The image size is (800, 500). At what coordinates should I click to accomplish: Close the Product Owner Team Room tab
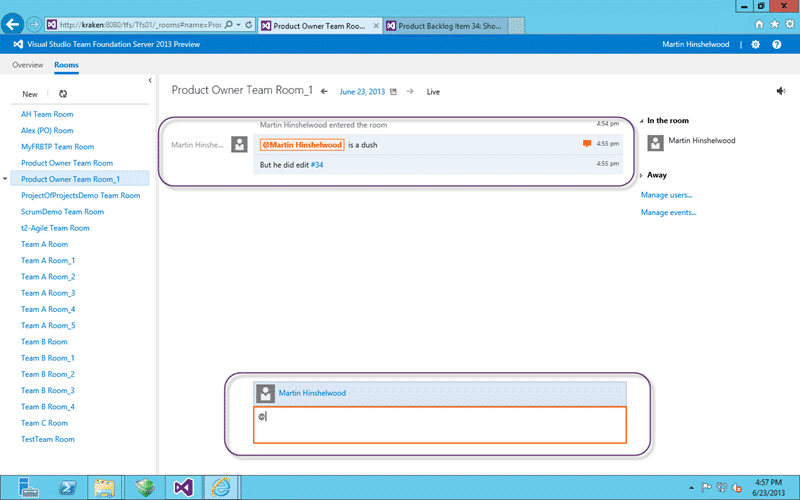click(x=376, y=26)
